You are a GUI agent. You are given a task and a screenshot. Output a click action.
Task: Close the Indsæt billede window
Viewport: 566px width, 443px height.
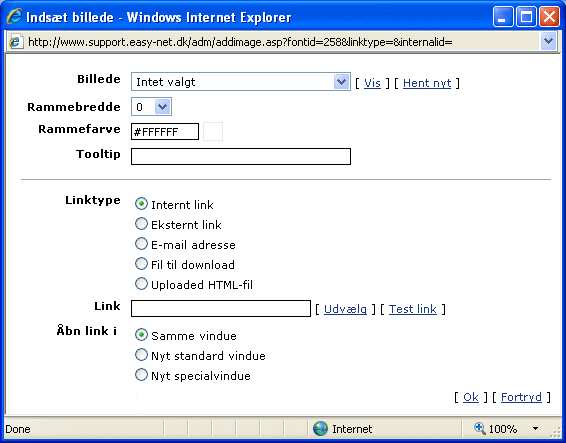tap(549, 17)
